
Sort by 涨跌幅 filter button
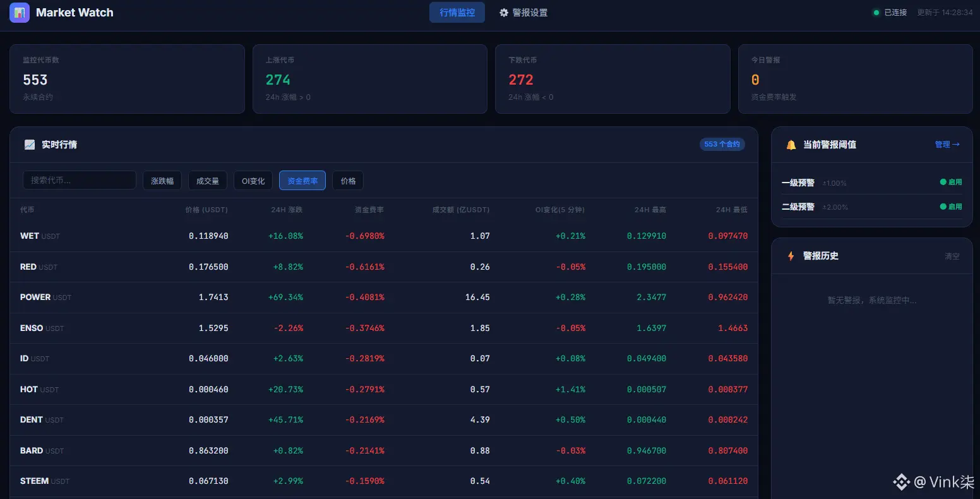click(x=162, y=181)
